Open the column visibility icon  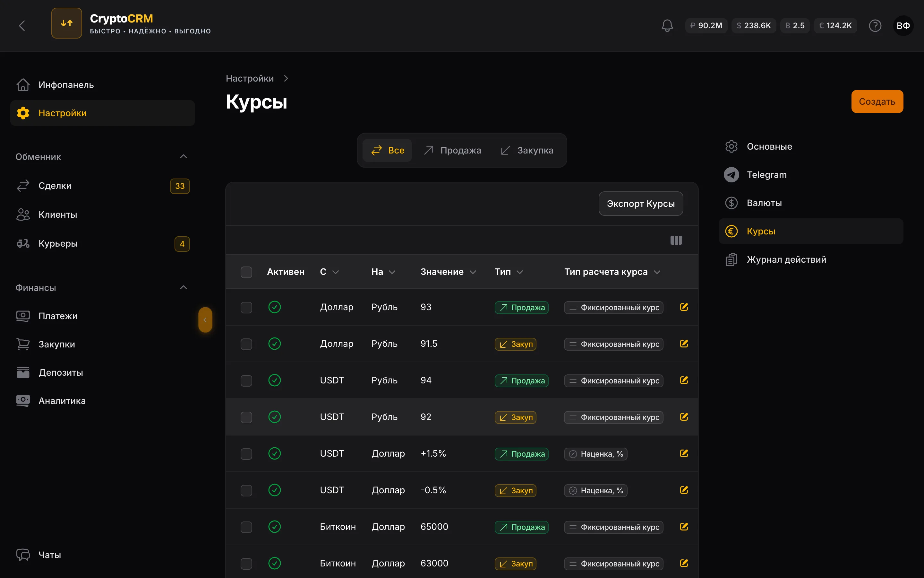click(x=676, y=240)
